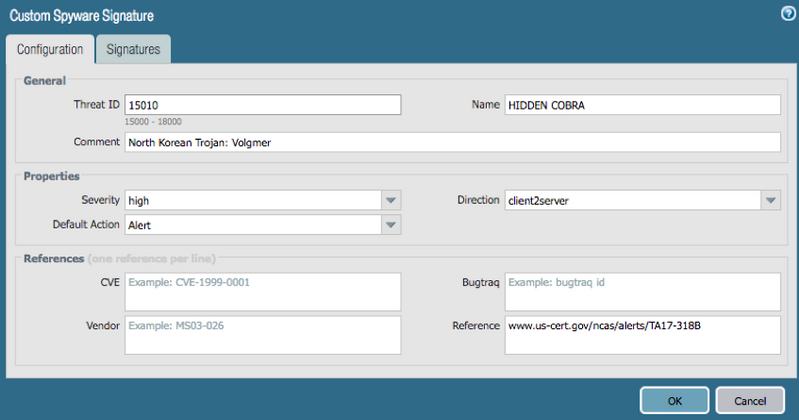799x420 pixels.
Task: Click the 'Comment' field label
Action: (96, 142)
